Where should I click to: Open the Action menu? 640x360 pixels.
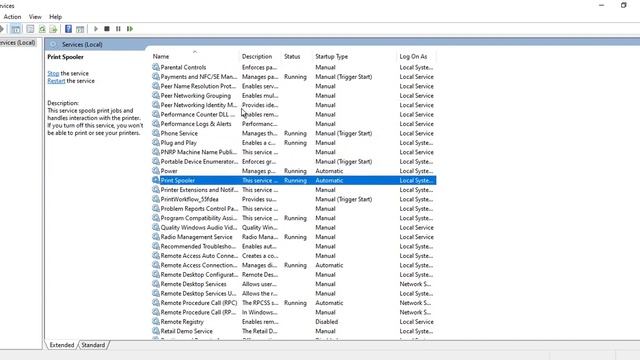click(x=12, y=17)
